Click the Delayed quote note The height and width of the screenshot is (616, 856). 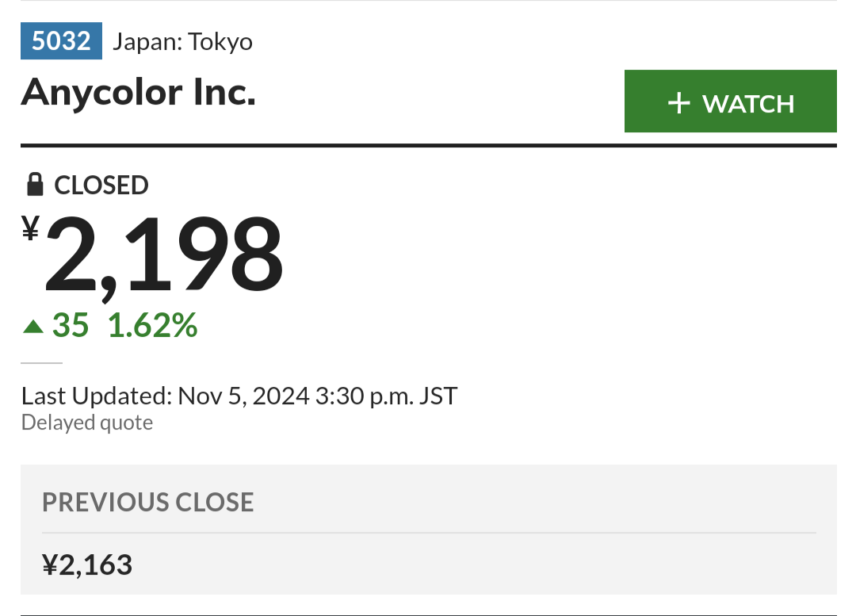coord(87,423)
